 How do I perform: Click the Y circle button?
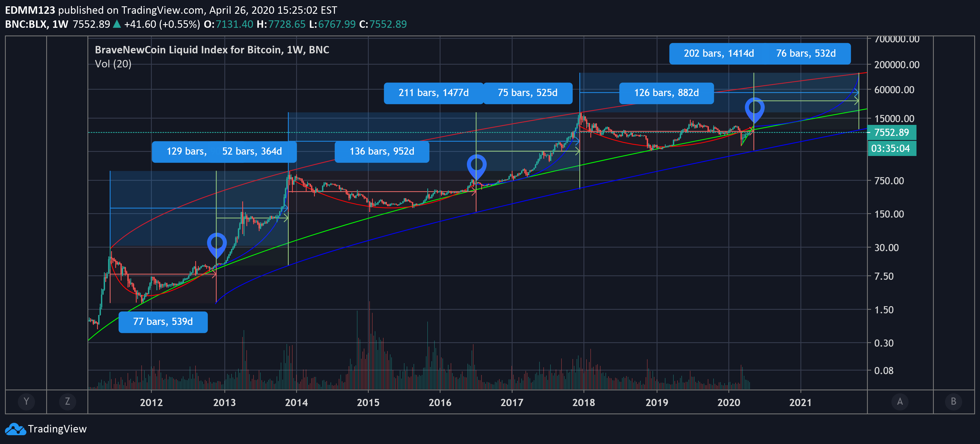pos(26,401)
